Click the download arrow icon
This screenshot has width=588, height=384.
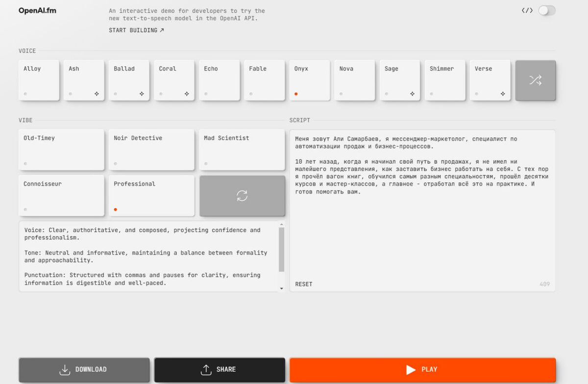point(65,370)
